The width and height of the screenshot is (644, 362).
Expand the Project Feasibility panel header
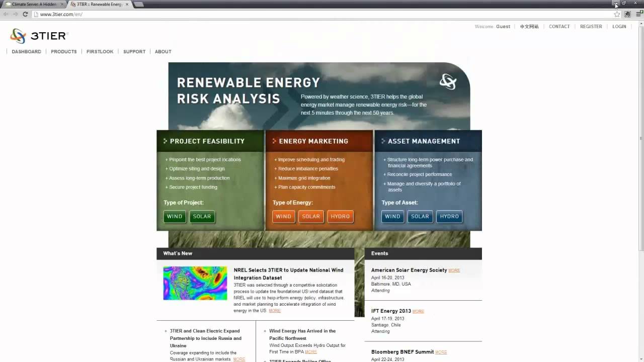point(207,141)
